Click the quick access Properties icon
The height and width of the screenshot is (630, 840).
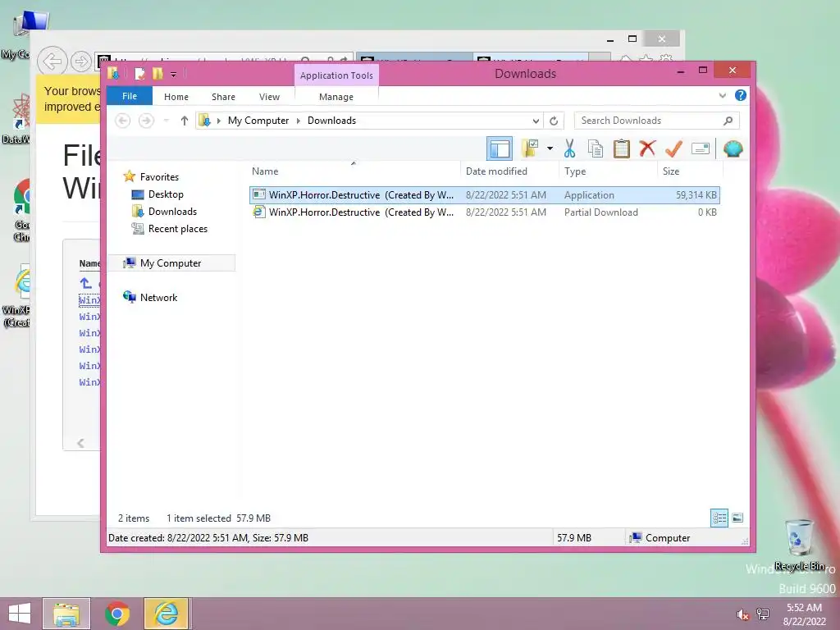click(139, 73)
